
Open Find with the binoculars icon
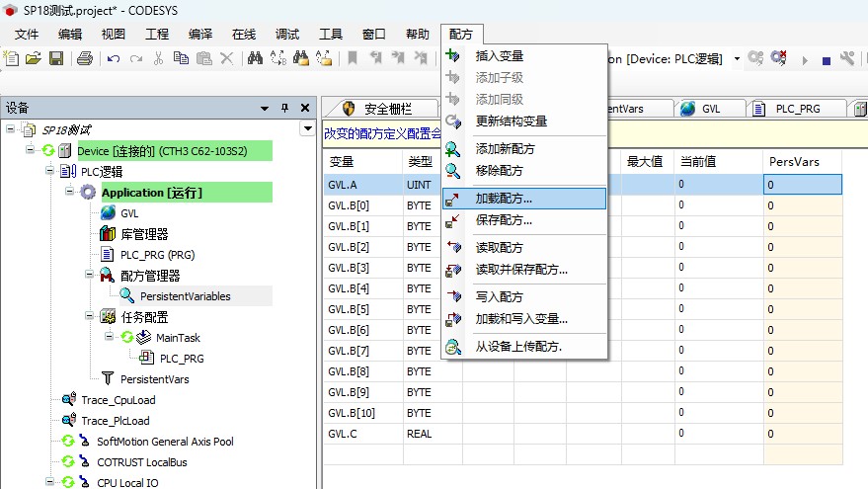(x=255, y=58)
